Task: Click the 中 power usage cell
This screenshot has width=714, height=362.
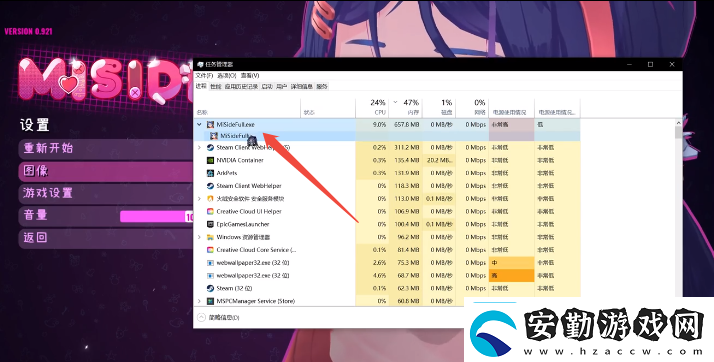Action: point(511,263)
